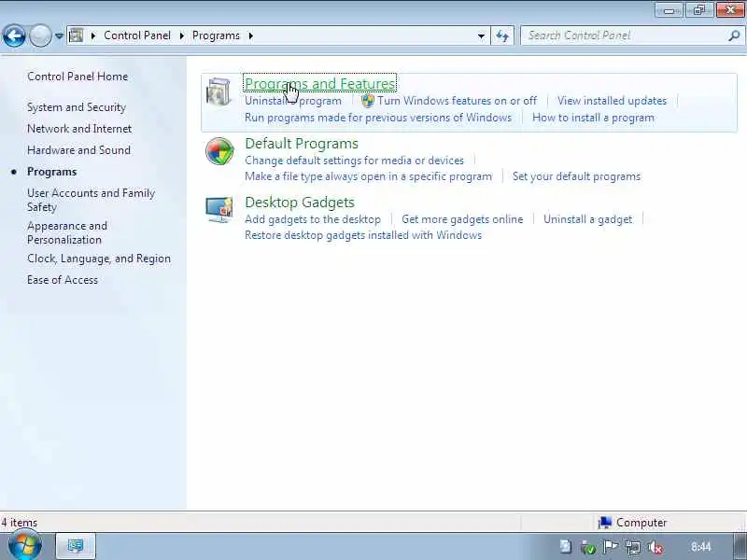The image size is (747, 560).
Task: Open Default Programs heading
Action: click(x=302, y=144)
